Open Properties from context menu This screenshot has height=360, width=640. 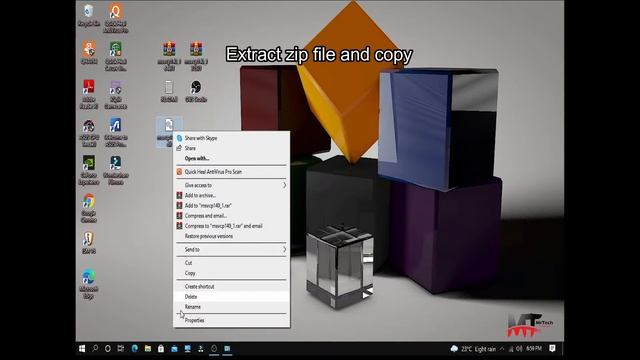[231, 320]
